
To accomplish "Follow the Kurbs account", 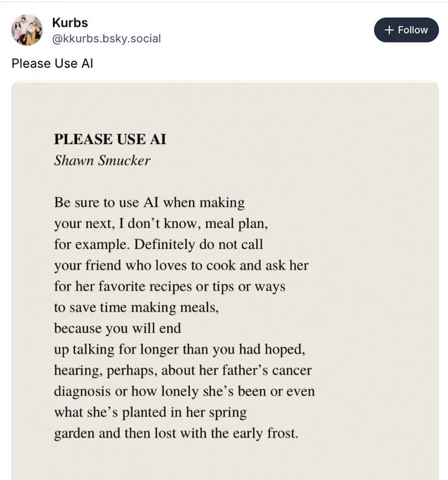I will pos(406,30).
